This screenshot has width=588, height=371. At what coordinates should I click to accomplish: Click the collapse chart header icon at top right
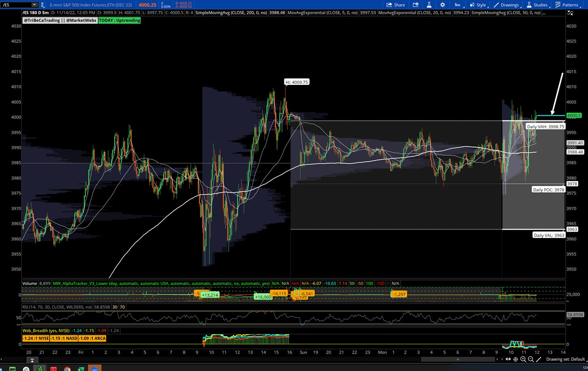coord(570,13)
